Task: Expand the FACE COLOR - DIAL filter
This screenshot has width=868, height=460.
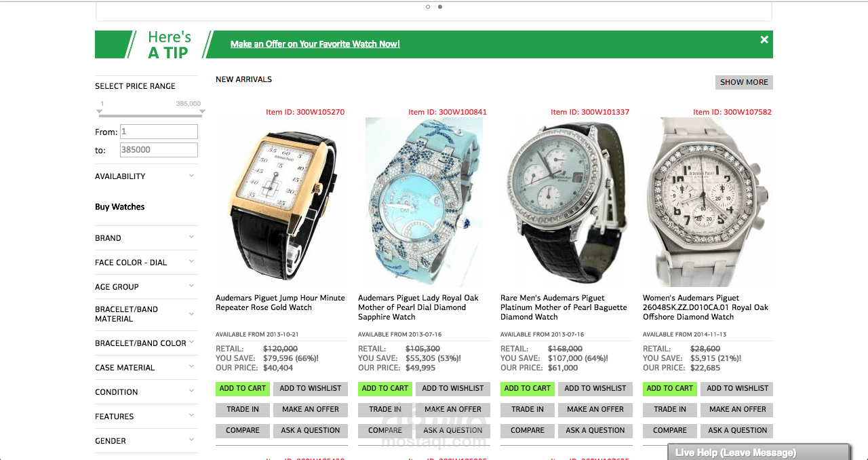Action: pos(146,263)
